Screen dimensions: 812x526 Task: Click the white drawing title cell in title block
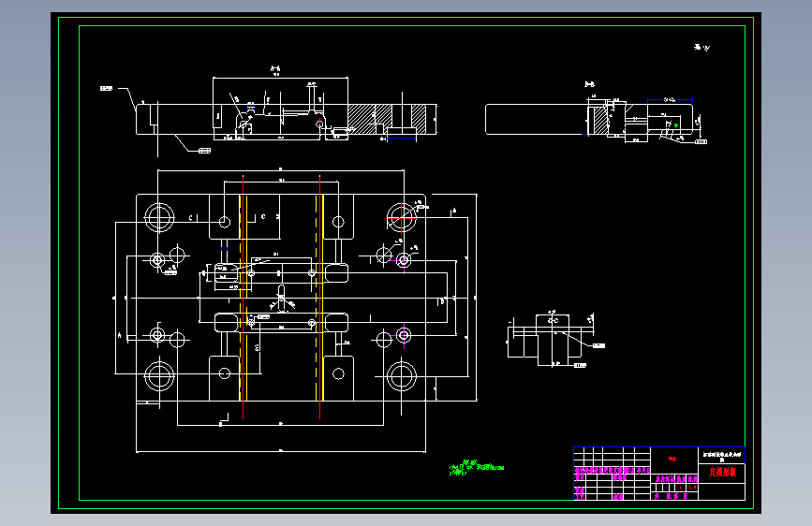tap(722, 456)
